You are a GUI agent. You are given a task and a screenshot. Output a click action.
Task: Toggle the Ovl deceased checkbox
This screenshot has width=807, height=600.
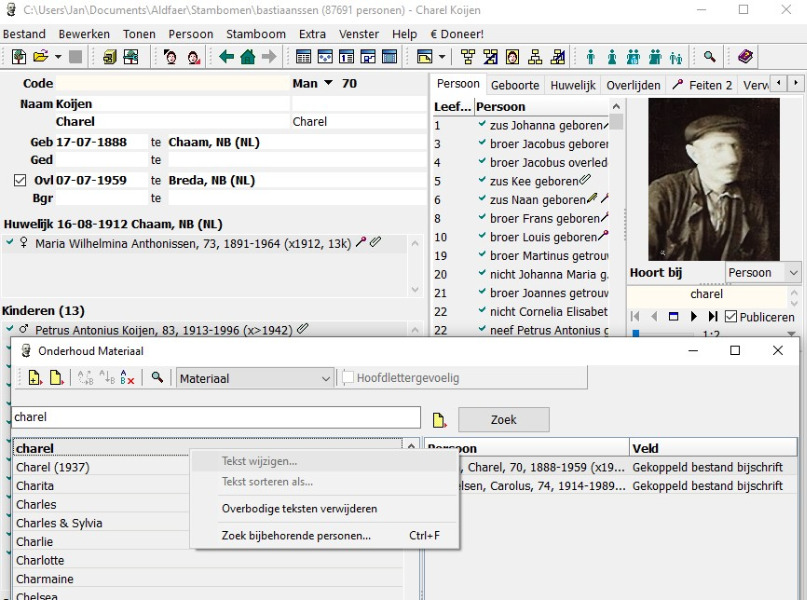click(18, 181)
